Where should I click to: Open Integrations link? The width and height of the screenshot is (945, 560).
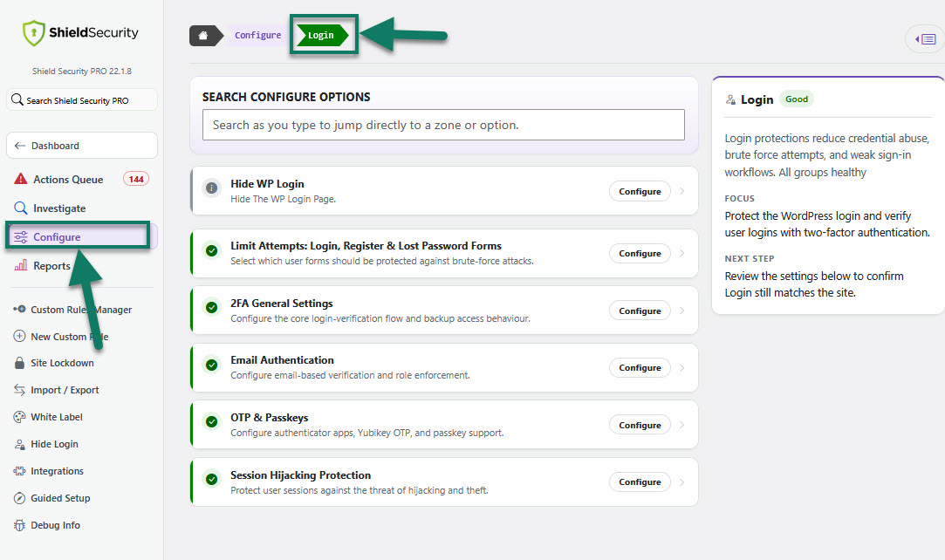tap(58, 471)
